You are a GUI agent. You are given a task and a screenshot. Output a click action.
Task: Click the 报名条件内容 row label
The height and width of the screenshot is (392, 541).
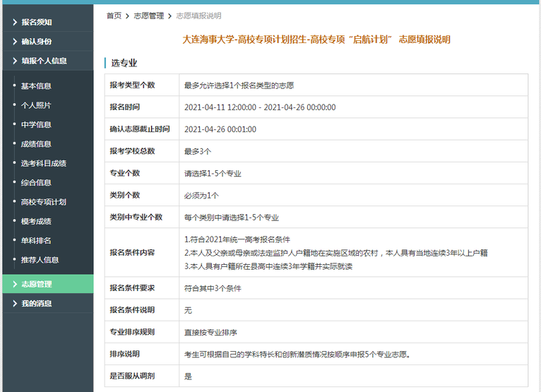[x=132, y=253]
